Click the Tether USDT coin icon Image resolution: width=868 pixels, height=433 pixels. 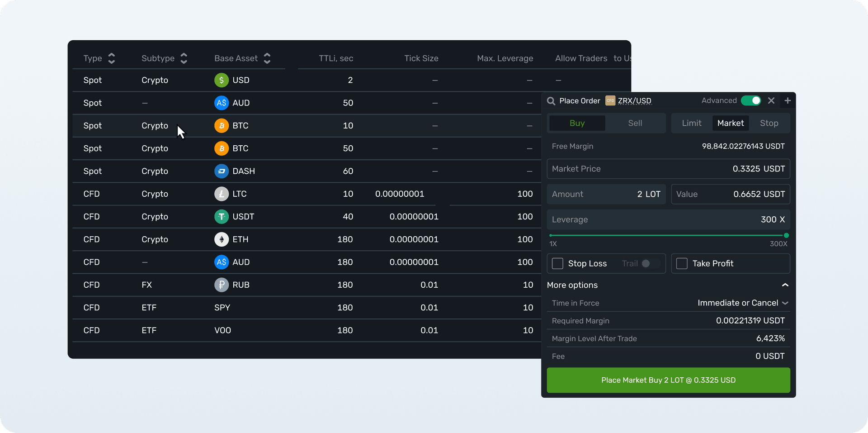(x=221, y=217)
